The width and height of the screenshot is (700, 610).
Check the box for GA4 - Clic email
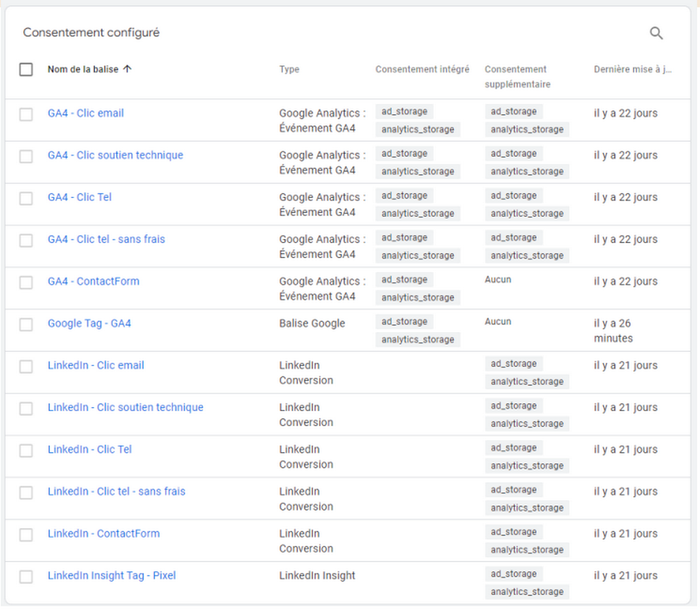point(26,114)
